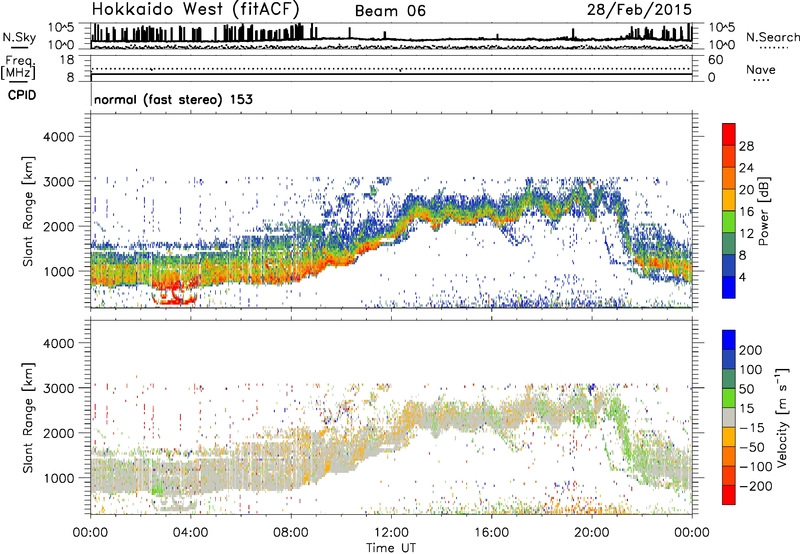800x554 pixels.
Task: Click the '12:00' time axis tick label
Action: pyautogui.click(x=391, y=533)
